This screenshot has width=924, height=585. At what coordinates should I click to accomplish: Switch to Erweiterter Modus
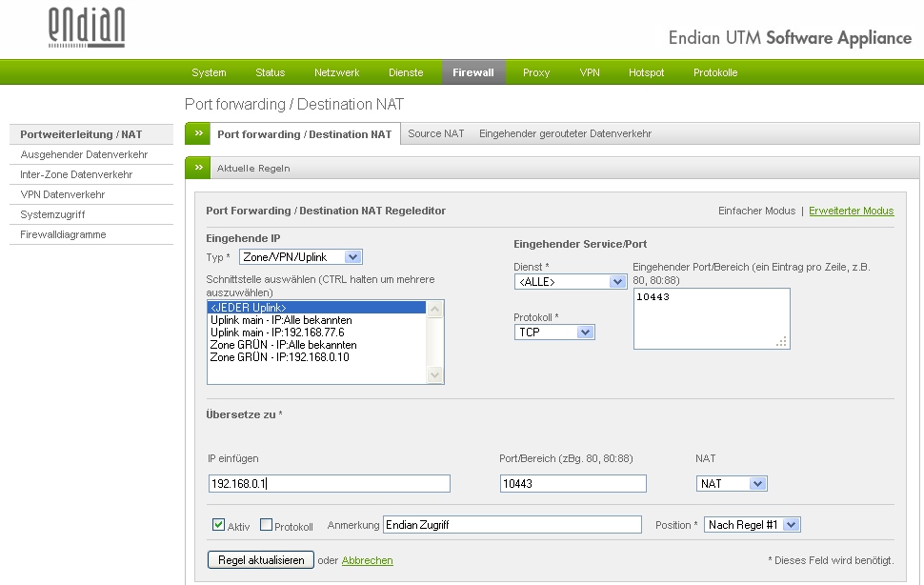(851, 211)
